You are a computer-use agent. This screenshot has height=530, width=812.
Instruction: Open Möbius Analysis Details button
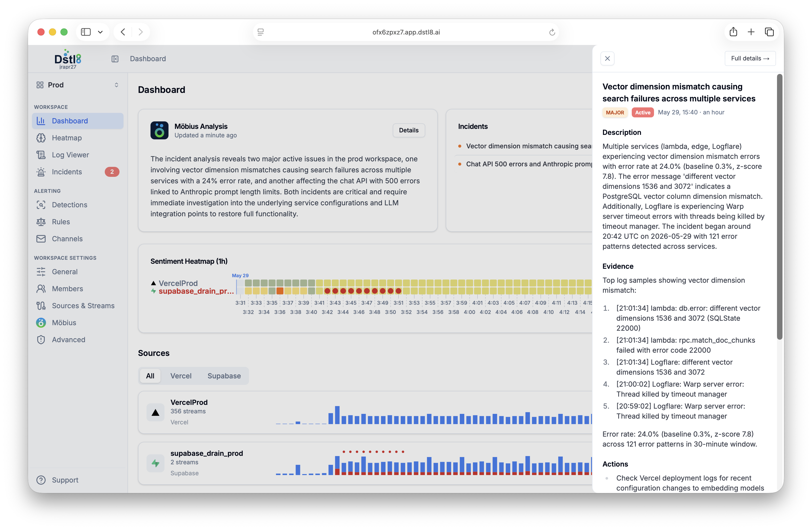(409, 130)
